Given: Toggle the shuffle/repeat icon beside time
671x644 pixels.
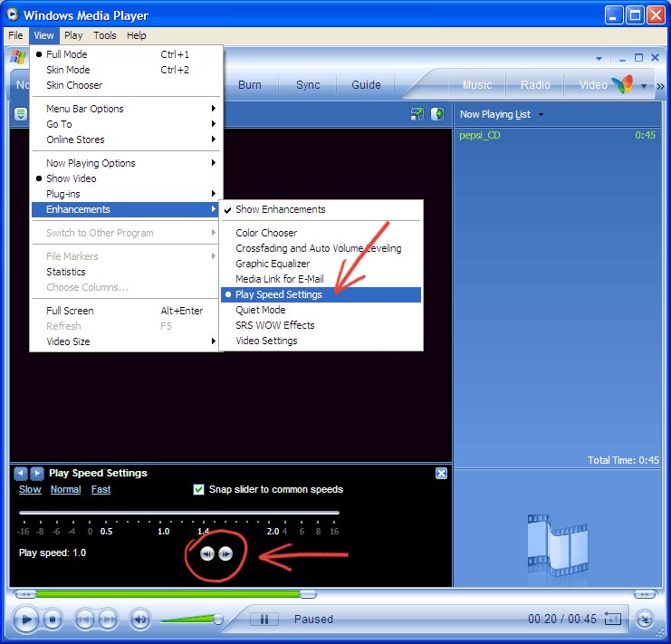Looking at the screenshot, I should (x=612, y=619).
